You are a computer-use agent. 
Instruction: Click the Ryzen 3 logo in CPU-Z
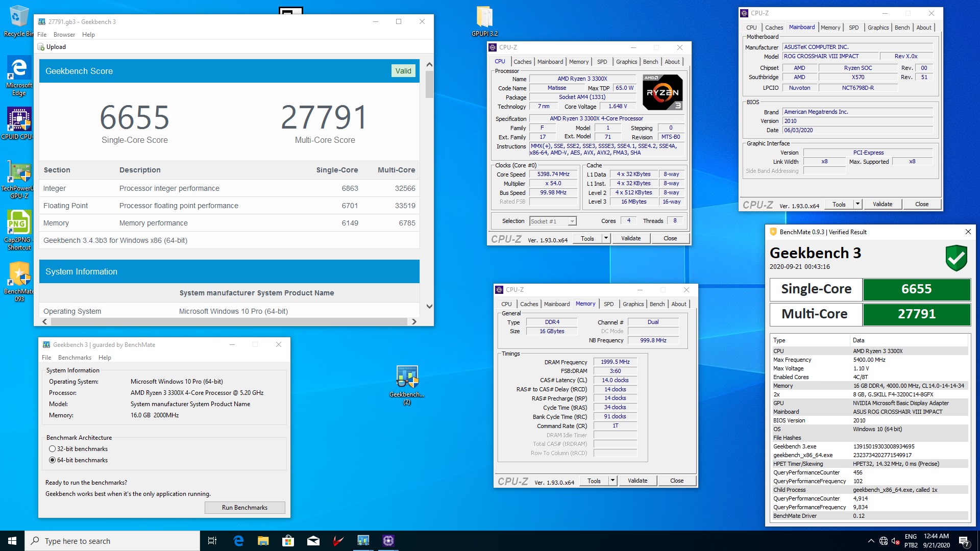point(663,92)
